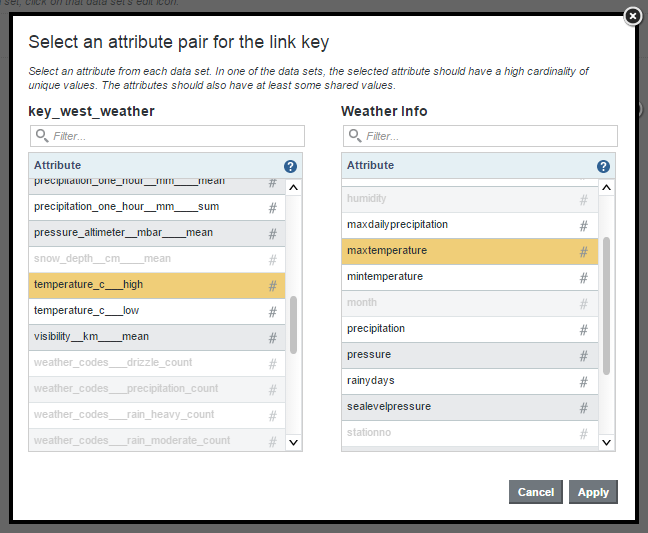Click help icon in key_west_weather attribute header
Viewport: 648px width, 533px height.
tap(290, 166)
